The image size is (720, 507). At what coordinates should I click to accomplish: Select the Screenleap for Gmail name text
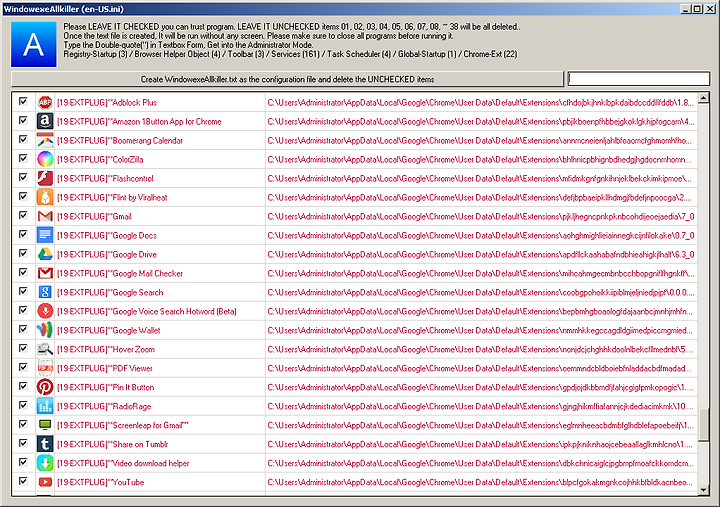tap(123, 425)
